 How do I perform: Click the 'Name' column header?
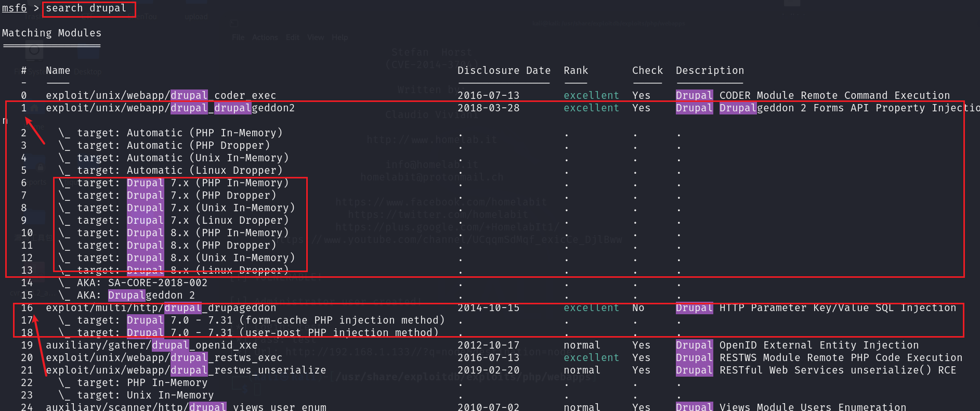pyautogui.click(x=58, y=70)
